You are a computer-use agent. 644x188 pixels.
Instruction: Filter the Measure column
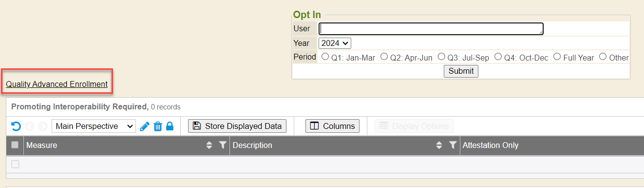[223, 145]
